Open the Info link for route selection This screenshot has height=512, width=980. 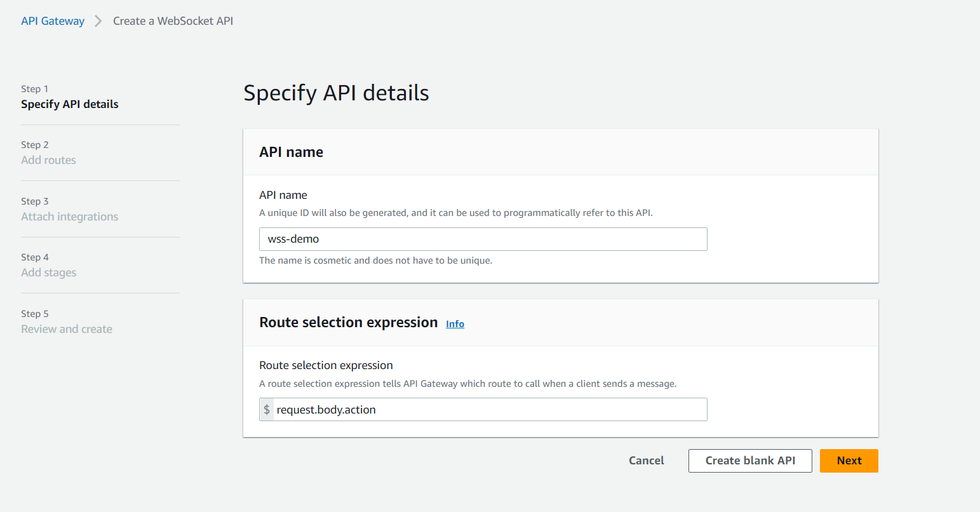tap(455, 324)
